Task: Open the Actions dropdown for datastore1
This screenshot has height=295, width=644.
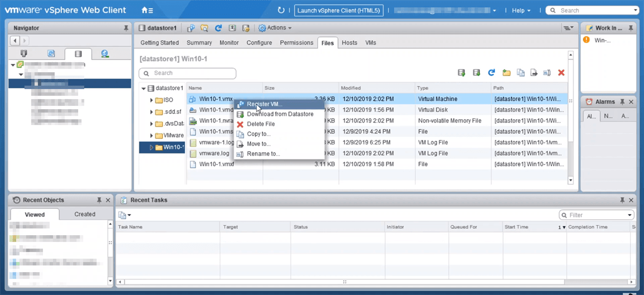Action: [x=275, y=28]
